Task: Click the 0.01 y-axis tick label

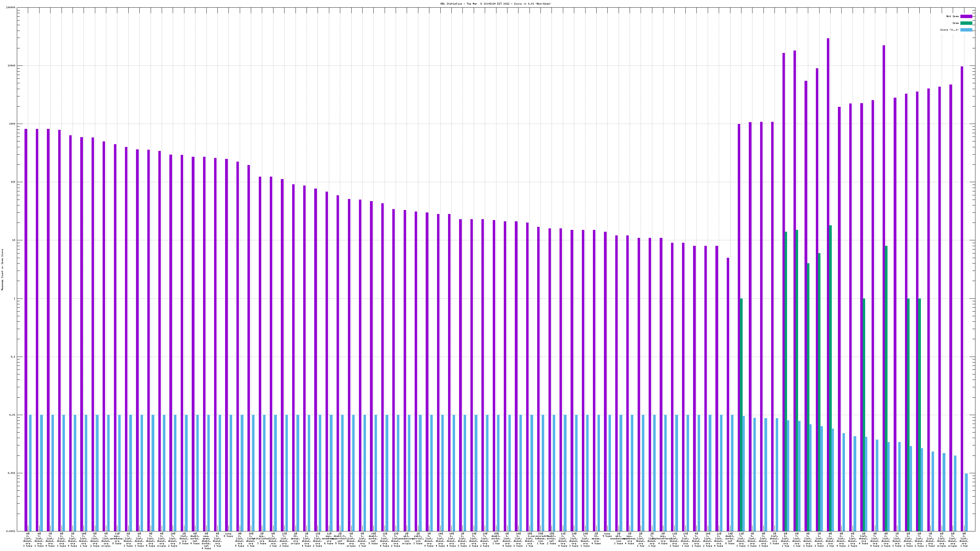Action: (x=13, y=415)
